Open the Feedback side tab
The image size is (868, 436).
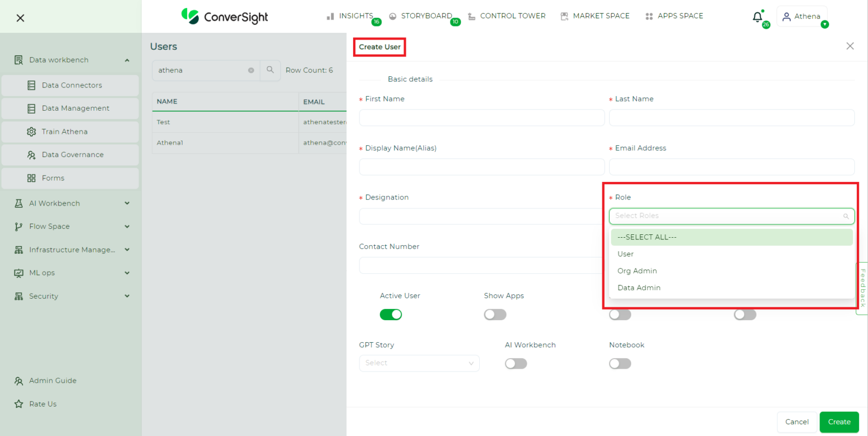point(862,288)
